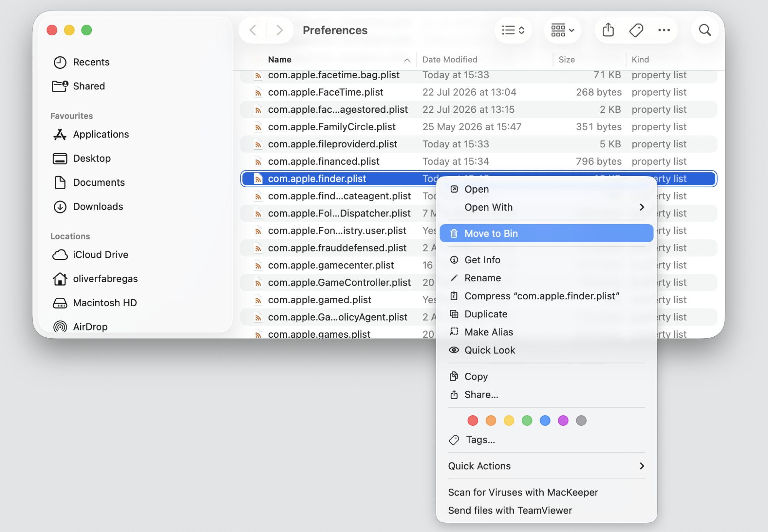The image size is (768, 532).
Task: Open the list view switcher
Action: point(513,30)
